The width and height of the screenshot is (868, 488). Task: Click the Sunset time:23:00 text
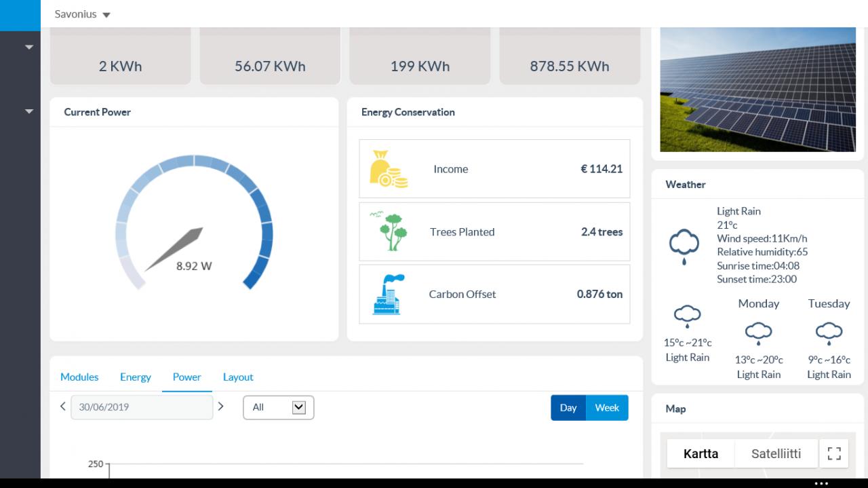coord(757,279)
